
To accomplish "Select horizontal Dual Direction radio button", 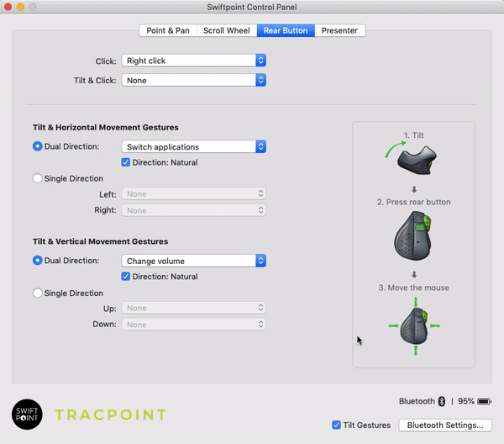I will [38, 146].
